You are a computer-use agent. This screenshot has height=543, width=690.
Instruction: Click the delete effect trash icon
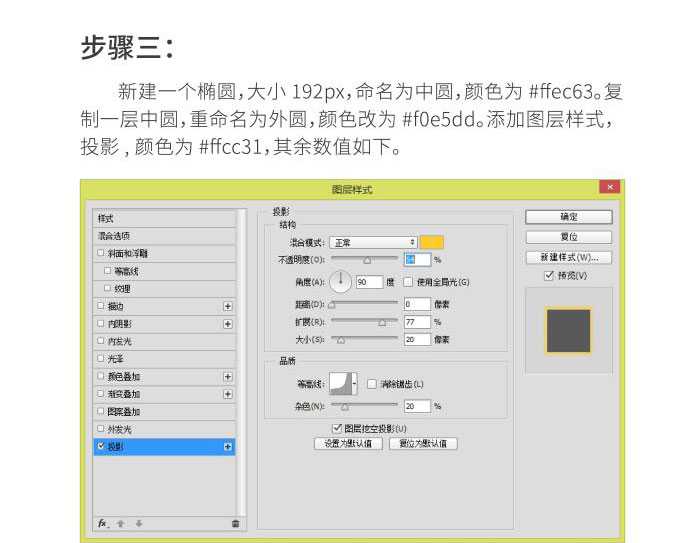point(235,524)
